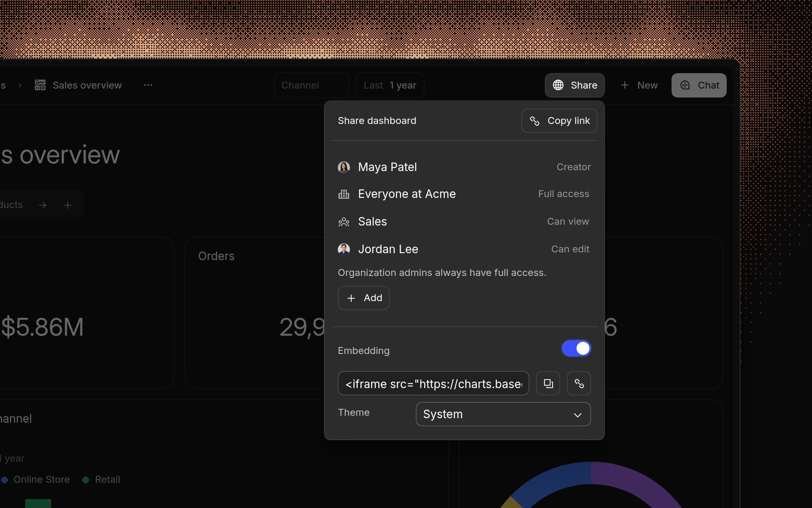812x508 pixels.
Task: Change Everyone at Acme Full access permission
Action: coord(564,194)
